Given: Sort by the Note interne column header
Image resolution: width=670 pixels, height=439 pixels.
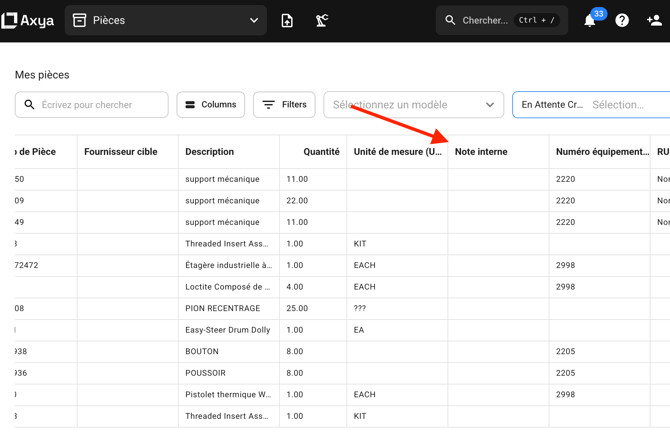Looking at the screenshot, I should (x=481, y=152).
